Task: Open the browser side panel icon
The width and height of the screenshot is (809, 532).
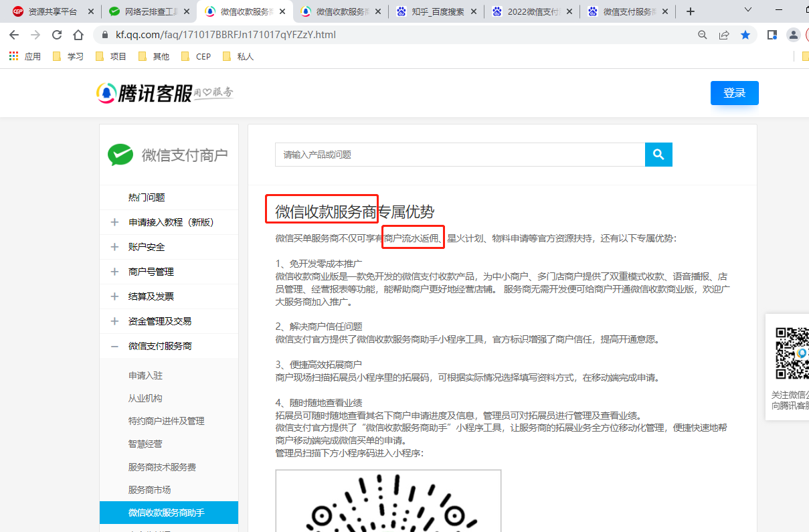Action: (772, 35)
